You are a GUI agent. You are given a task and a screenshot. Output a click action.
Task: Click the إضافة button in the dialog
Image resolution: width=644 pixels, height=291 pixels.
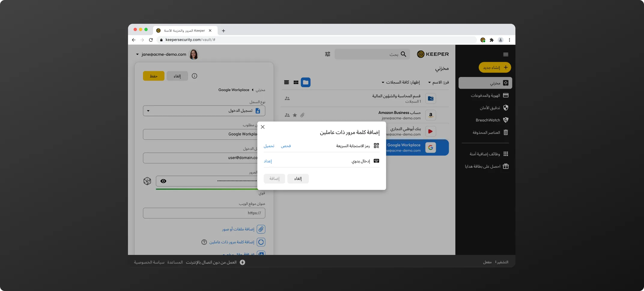tap(274, 179)
